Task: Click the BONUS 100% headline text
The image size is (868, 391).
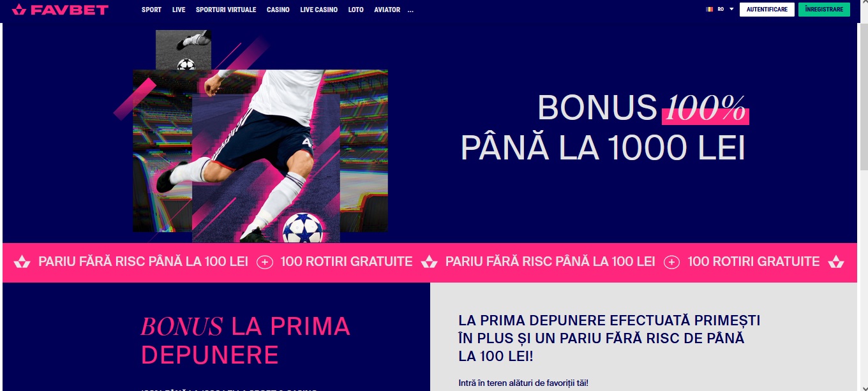Action: (x=642, y=108)
